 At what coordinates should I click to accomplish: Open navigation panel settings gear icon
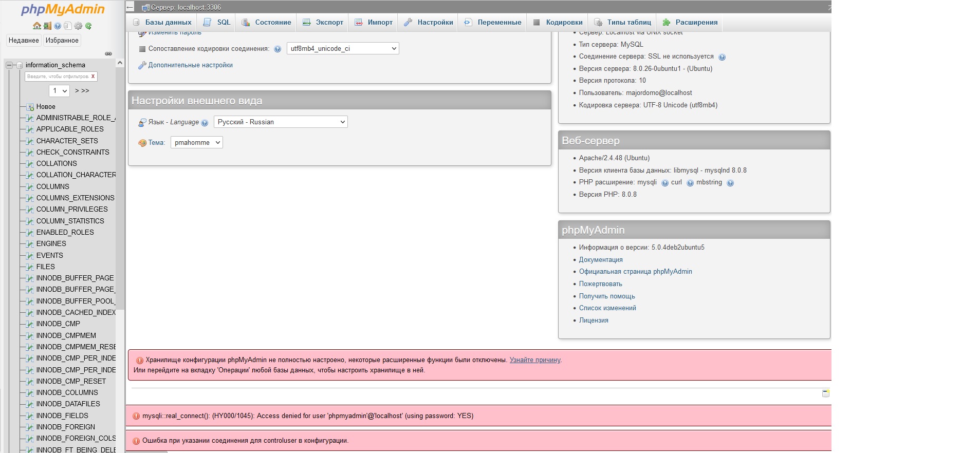78,26
